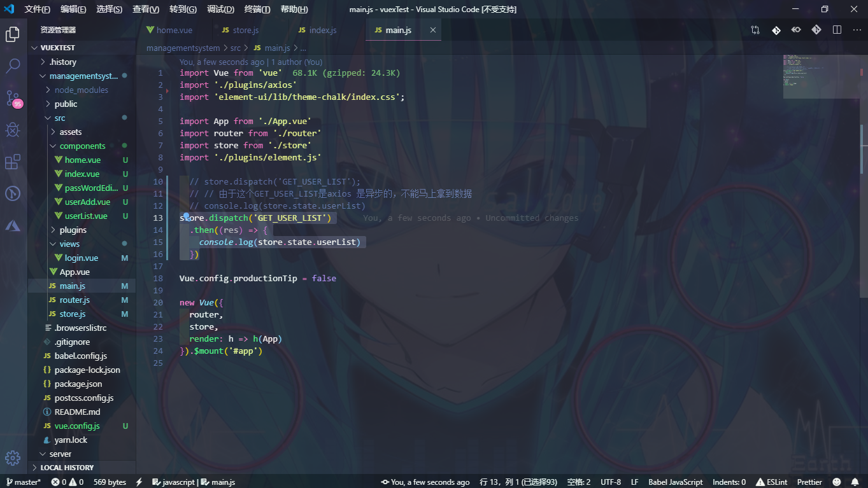The height and width of the screenshot is (488, 868).
Task: Change encoding UTF-8 in the status bar
Action: [611, 482]
